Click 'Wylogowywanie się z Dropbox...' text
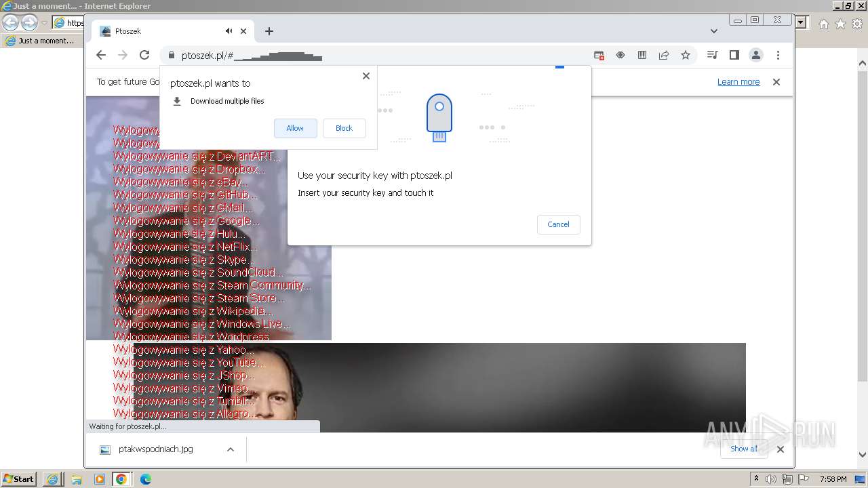868x488 pixels. pos(189,169)
